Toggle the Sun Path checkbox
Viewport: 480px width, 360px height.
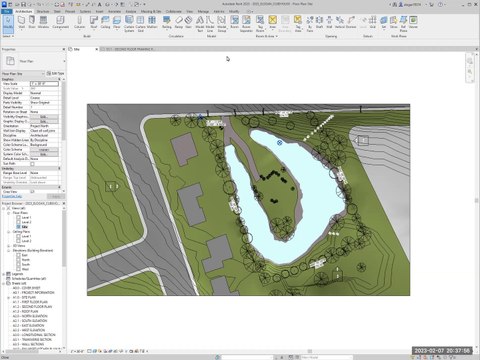(32, 164)
